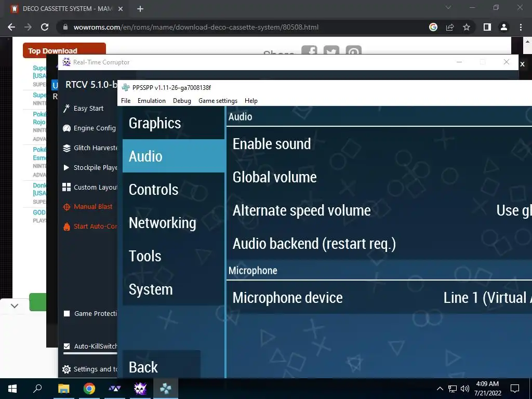This screenshot has width=532, height=399.
Task: Switch to Chrome from taskbar
Action: [89, 389]
